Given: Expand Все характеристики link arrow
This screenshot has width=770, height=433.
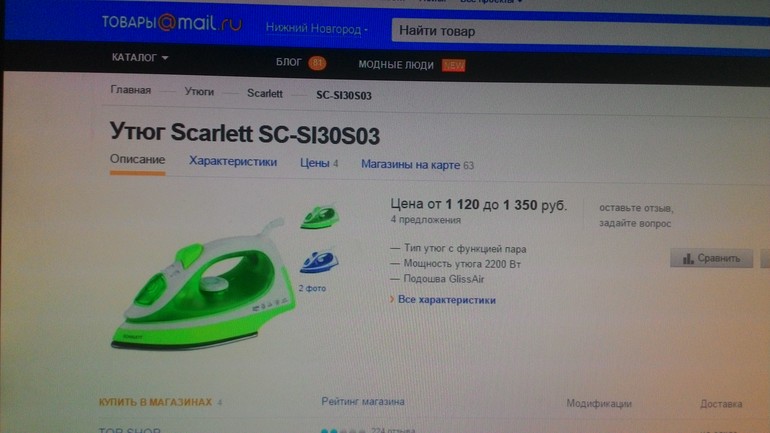Looking at the screenshot, I should [392, 299].
